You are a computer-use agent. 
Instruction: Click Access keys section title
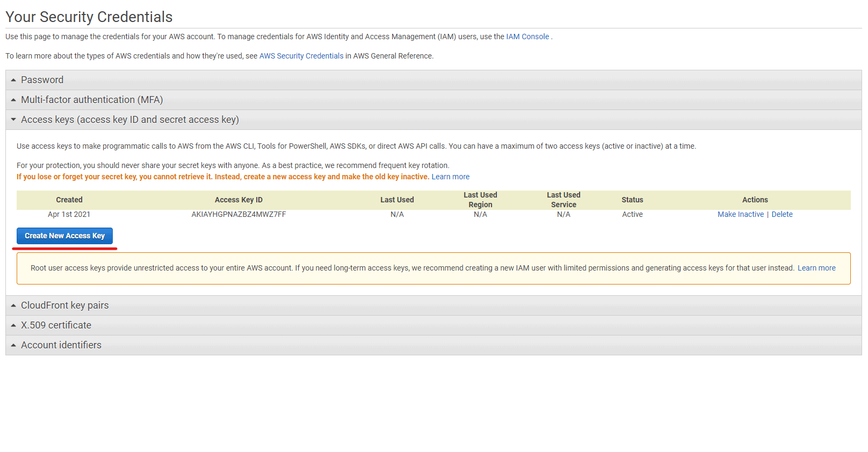point(130,120)
